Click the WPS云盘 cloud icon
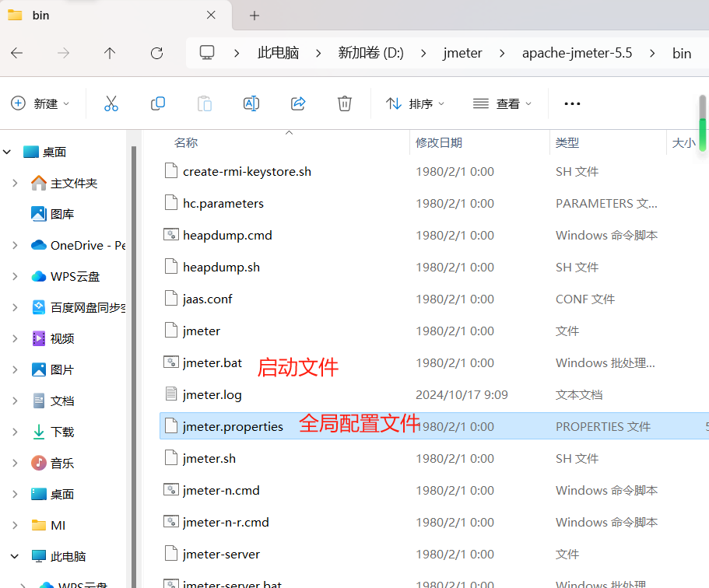 [39, 276]
